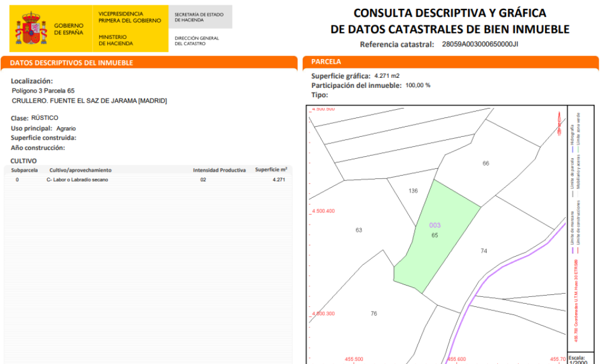Click the 'Tipo:' label in the parcel section

[320, 95]
